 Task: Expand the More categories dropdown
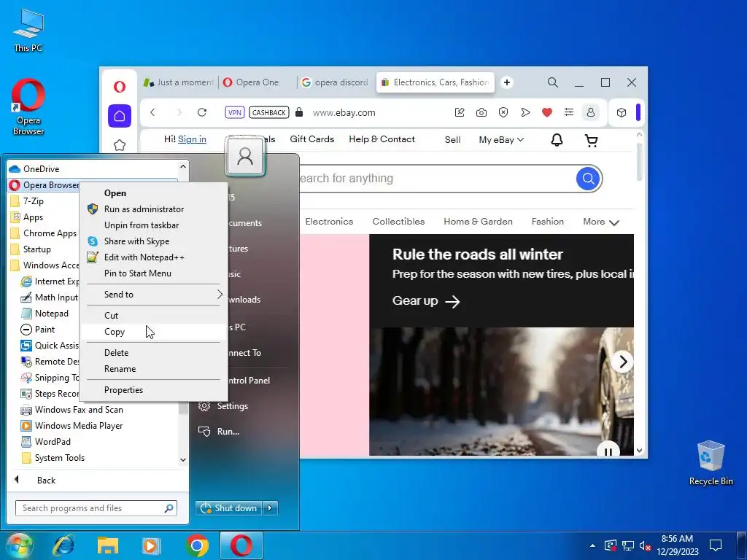point(601,222)
